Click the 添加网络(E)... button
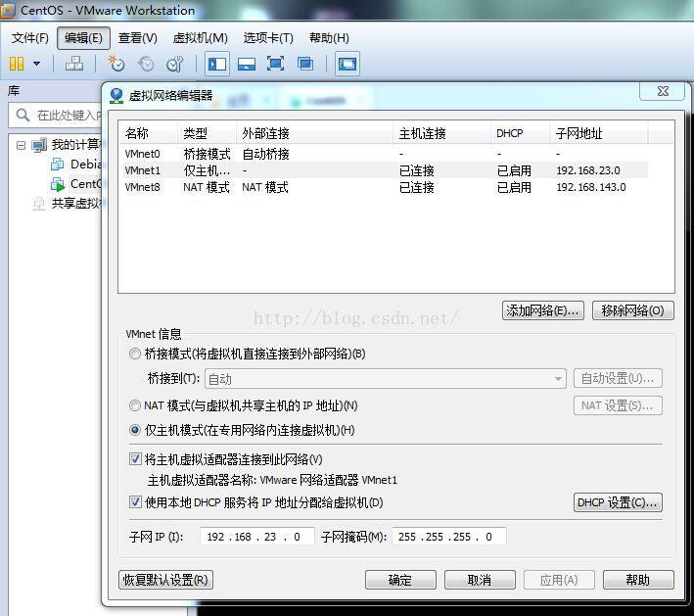 point(542,310)
